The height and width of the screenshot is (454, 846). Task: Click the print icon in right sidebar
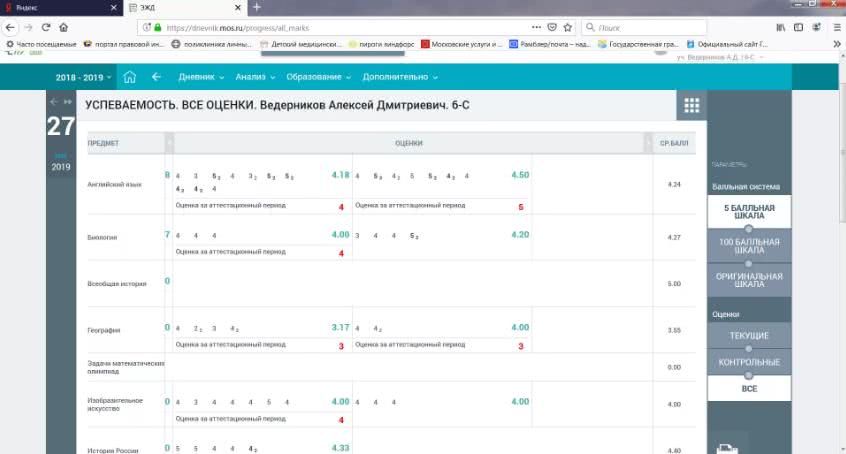(732, 448)
